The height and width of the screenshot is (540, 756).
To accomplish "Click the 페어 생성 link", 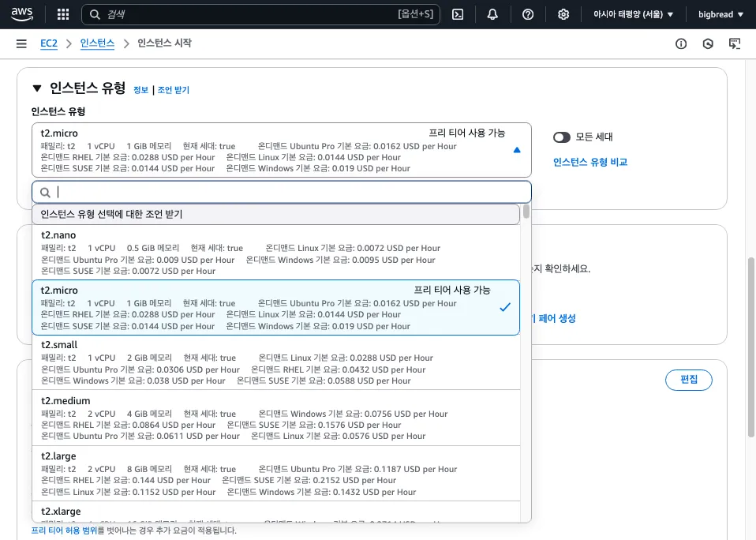I will pos(557,318).
